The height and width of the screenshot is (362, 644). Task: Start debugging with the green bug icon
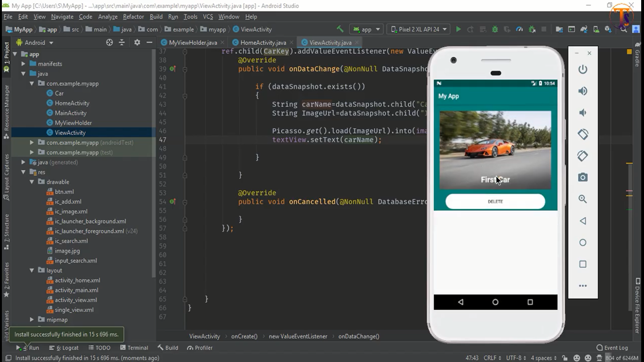click(495, 29)
